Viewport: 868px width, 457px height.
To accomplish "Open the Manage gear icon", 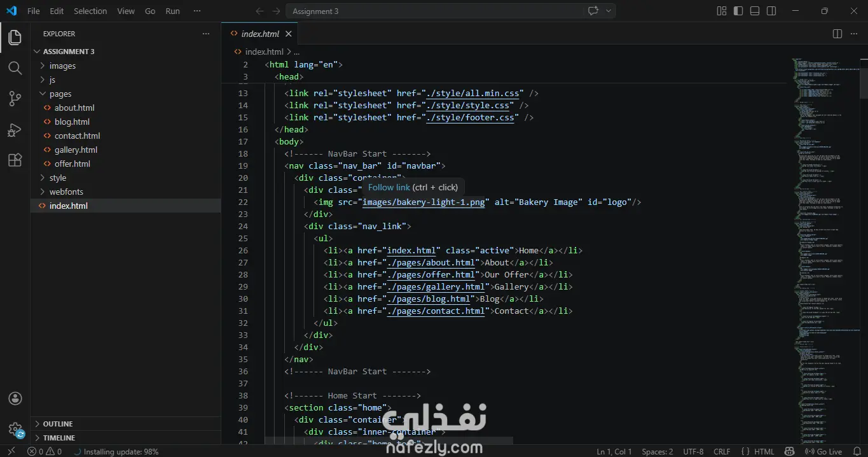I will tap(15, 430).
